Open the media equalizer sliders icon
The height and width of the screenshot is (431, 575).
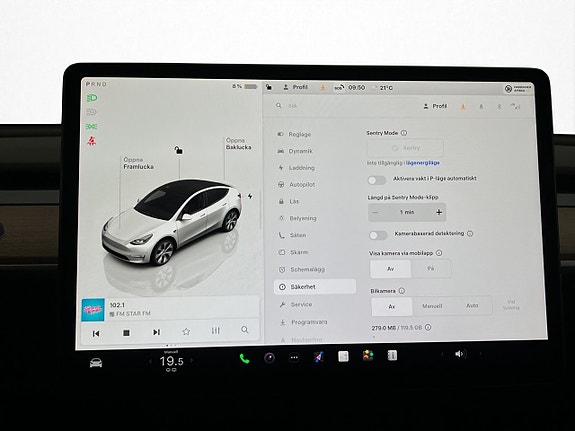point(216,330)
